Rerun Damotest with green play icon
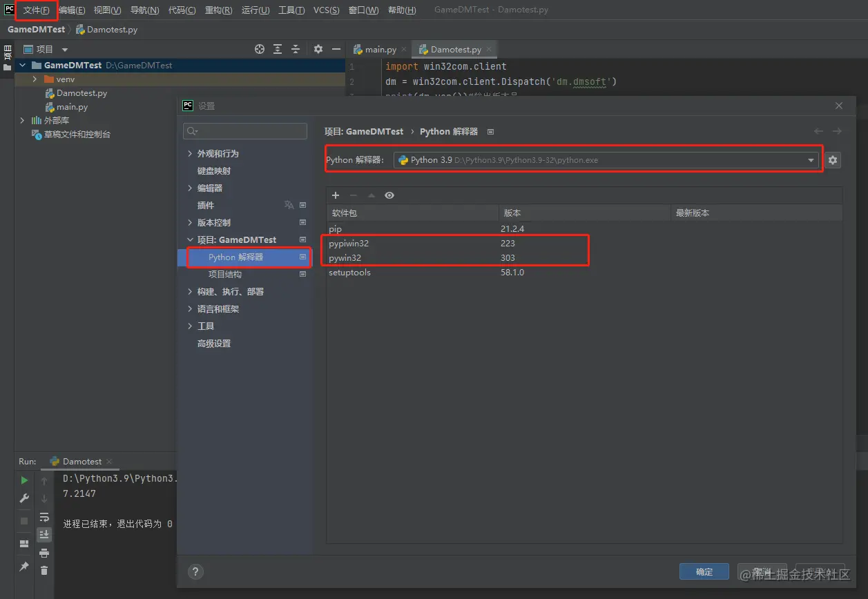 tap(24, 480)
